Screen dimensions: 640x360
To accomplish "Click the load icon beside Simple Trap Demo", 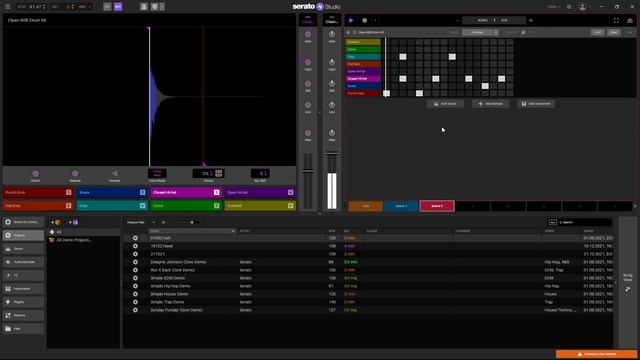I will point(135,302).
